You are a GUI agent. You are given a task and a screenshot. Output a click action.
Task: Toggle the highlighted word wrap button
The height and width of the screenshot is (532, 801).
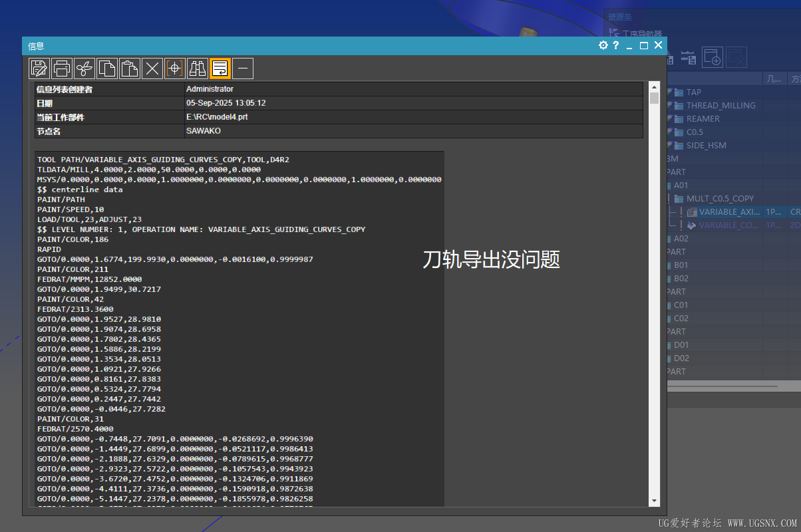220,68
